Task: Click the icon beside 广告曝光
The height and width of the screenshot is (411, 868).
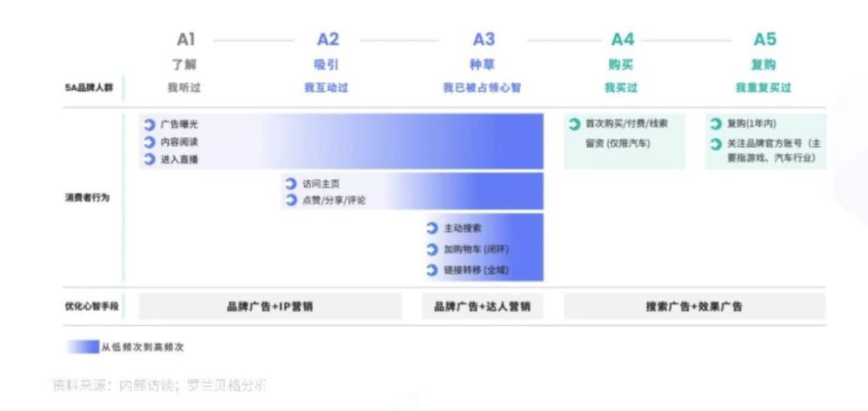Action: (149, 125)
